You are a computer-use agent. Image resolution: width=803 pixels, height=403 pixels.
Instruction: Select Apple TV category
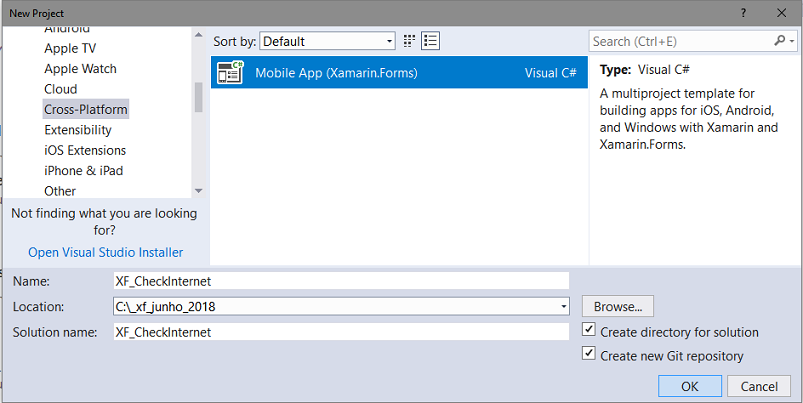pyautogui.click(x=70, y=48)
